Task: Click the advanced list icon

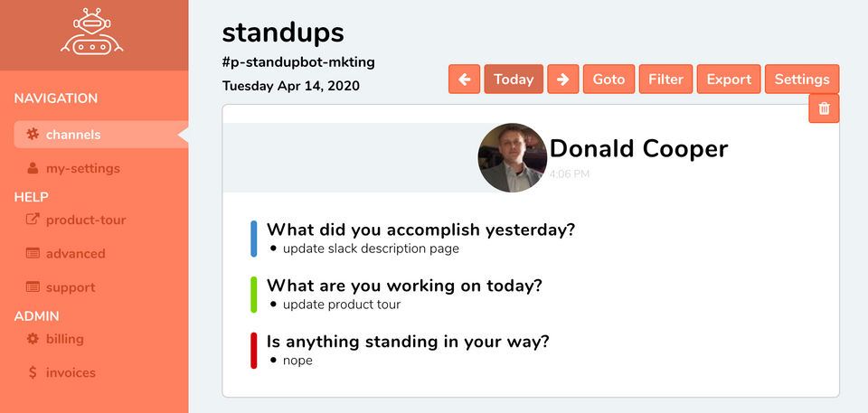Action: click(x=33, y=254)
